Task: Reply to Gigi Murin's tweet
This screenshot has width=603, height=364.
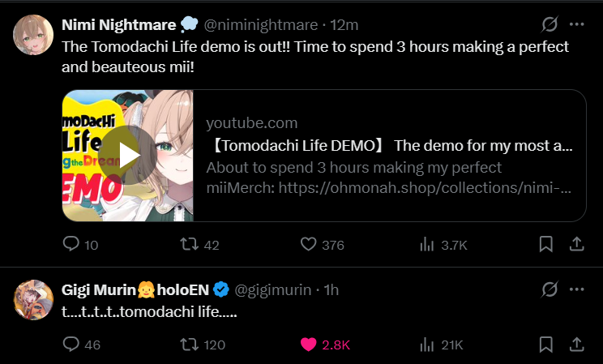Action: pyautogui.click(x=71, y=345)
